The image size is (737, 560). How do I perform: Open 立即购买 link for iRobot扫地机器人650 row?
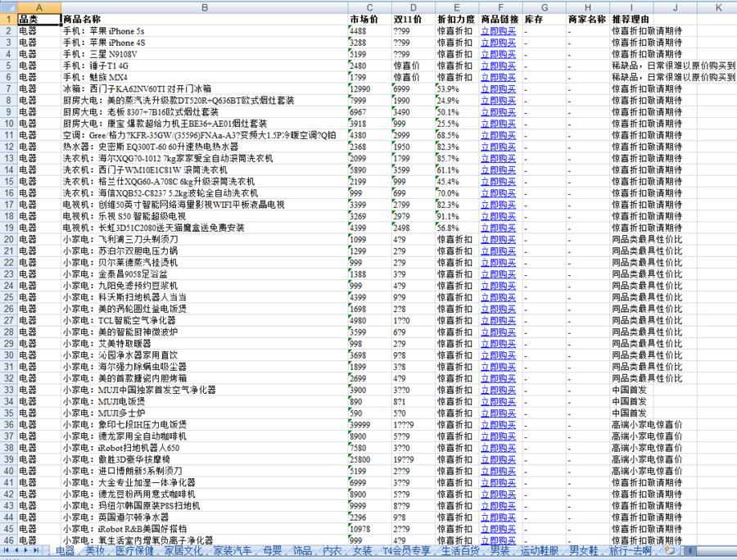(498, 448)
